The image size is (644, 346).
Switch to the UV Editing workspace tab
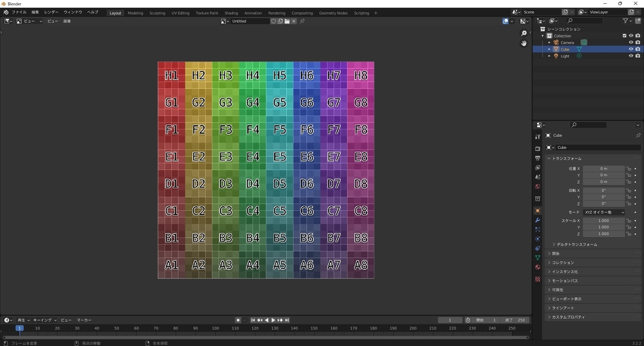(x=180, y=12)
